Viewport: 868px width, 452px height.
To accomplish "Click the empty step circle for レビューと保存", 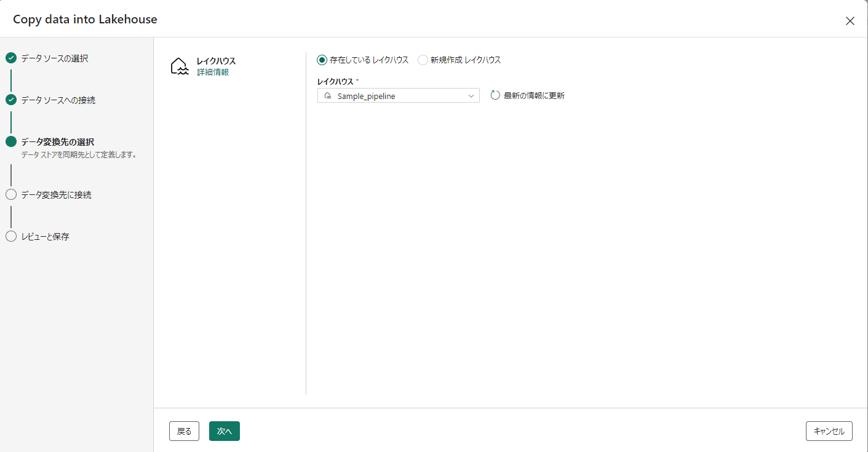I will click(11, 237).
